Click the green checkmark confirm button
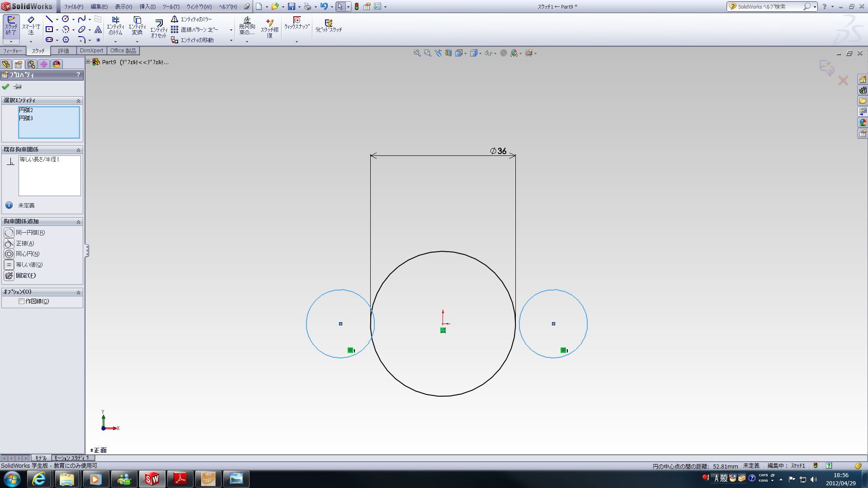This screenshot has height=488, width=868. coord(7,86)
